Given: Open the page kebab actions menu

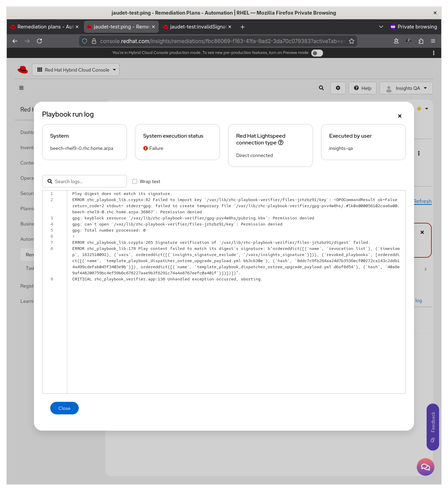Looking at the screenshot, I should (419, 153).
